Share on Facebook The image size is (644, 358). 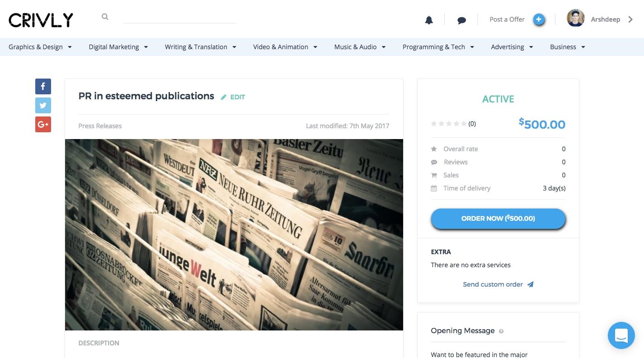point(43,86)
